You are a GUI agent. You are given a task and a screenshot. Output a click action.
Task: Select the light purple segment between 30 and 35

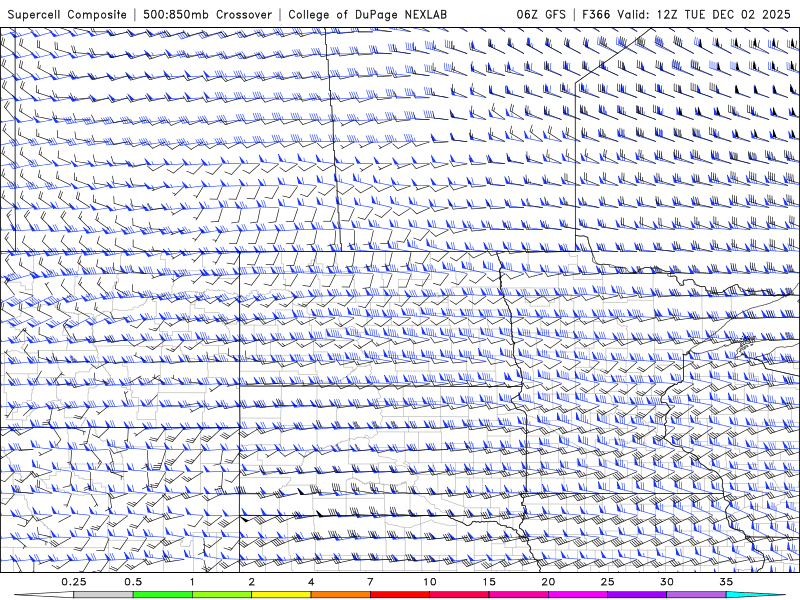click(x=696, y=595)
